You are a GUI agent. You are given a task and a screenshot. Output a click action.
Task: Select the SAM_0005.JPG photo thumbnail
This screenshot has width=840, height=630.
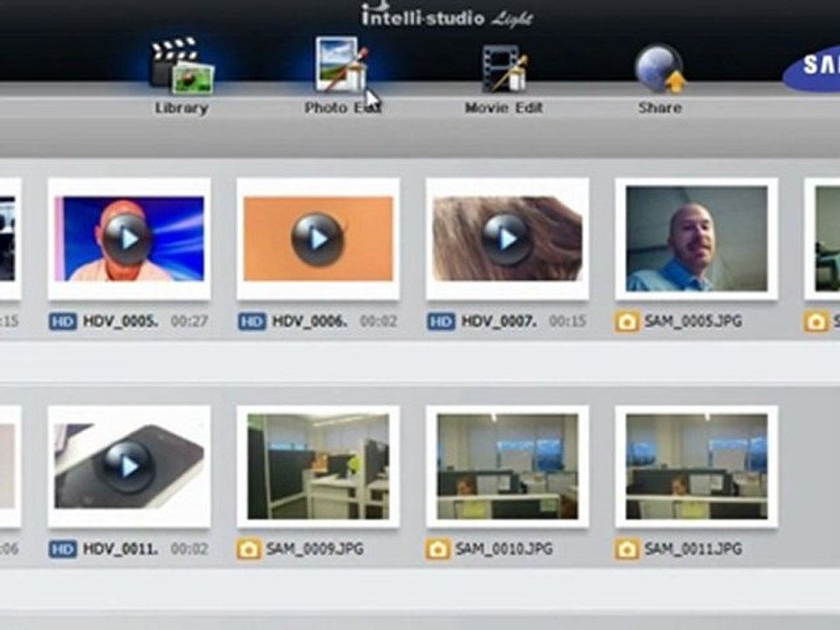tap(696, 239)
